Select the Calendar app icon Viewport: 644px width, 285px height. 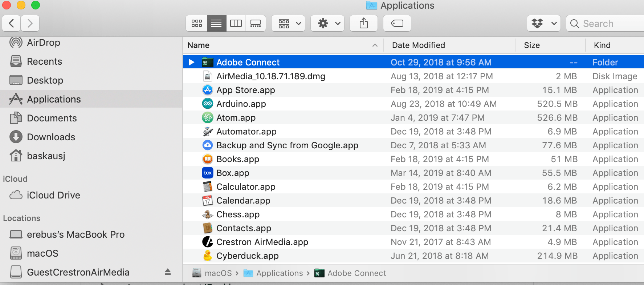click(207, 201)
